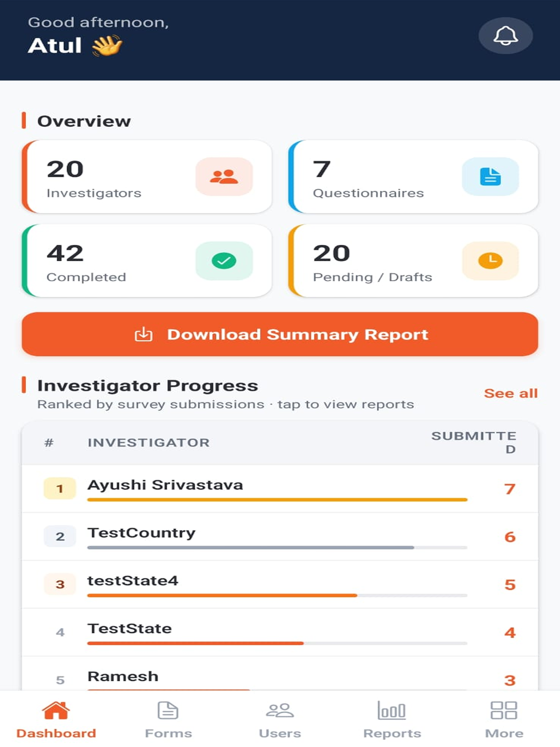
Task: Open the 7 Questionnaires card
Action: 413,177
